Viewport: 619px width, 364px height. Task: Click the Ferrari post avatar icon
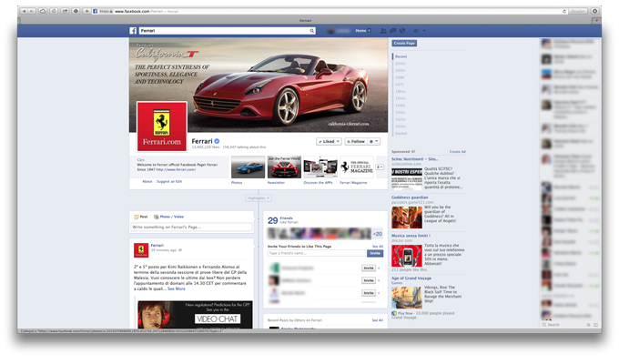click(x=141, y=250)
